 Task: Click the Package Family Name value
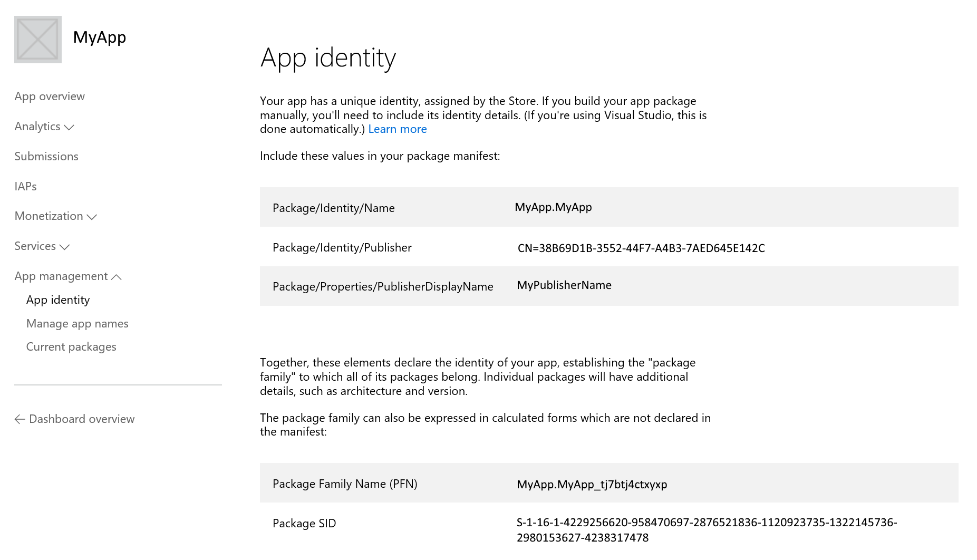point(592,485)
